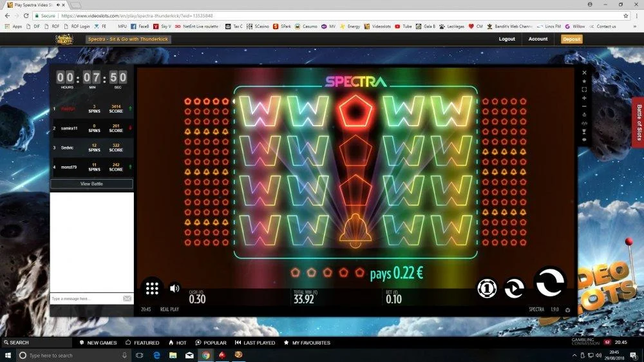644x362 pixels.
Task: Open chat bubble icon in game sidebar
Action: coord(584,140)
